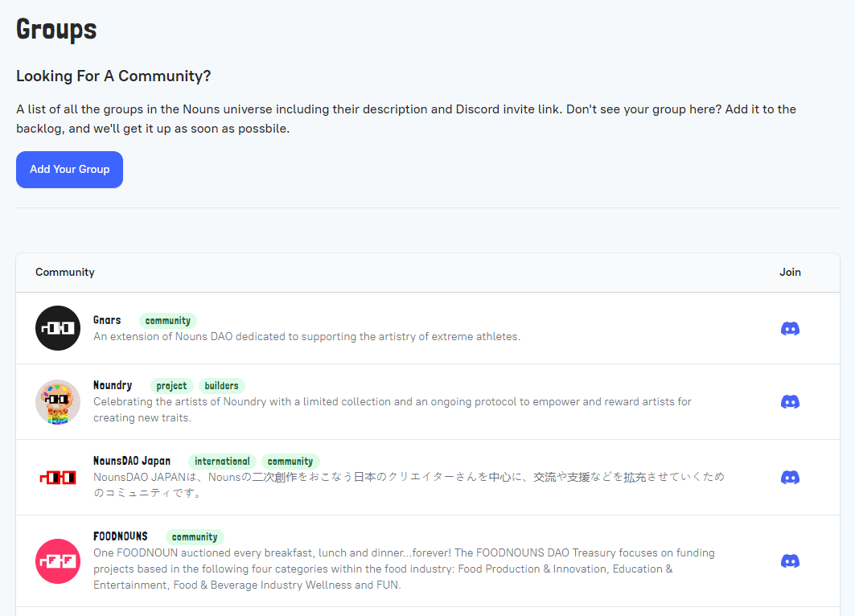Open the Discord invite for Noundry
This screenshot has width=855, height=616.
coord(790,402)
